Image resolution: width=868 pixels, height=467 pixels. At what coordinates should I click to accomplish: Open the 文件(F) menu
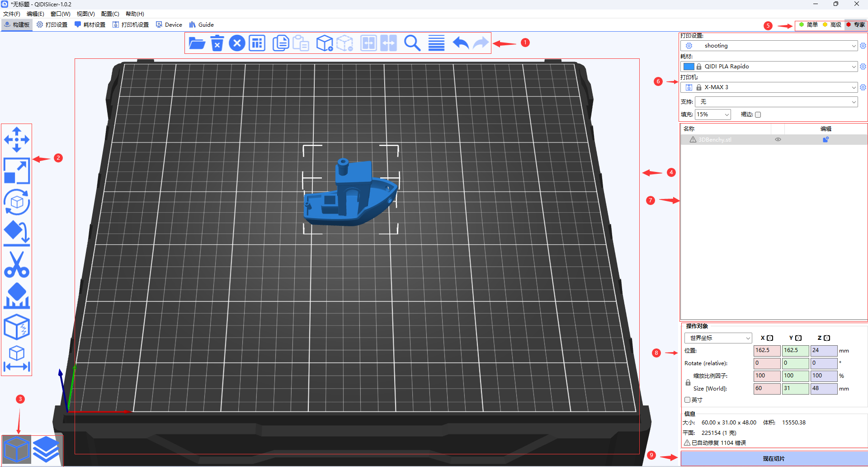pyautogui.click(x=11, y=14)
